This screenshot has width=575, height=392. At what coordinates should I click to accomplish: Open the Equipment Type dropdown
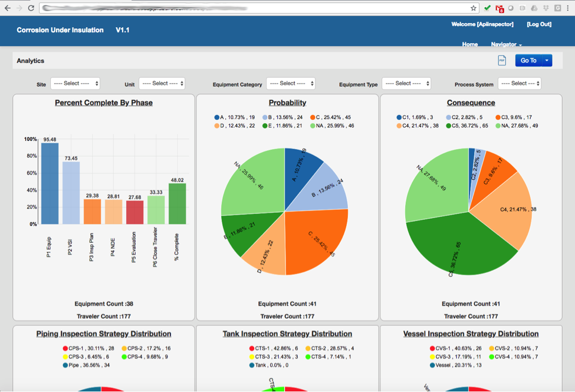(x=406, y=84)
